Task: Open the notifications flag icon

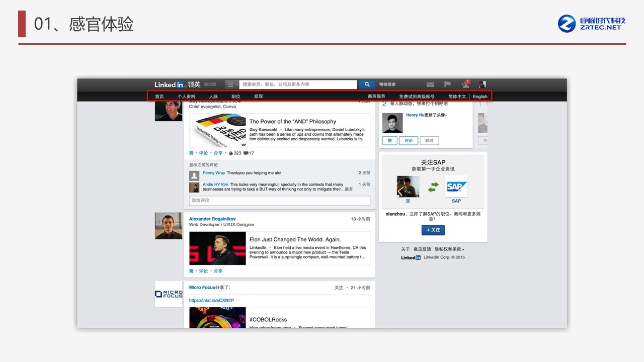Action: [x=447, y=84]
